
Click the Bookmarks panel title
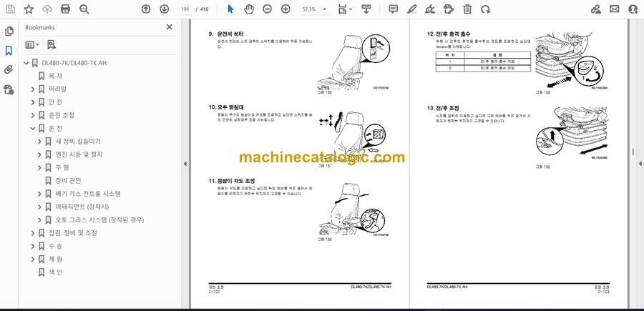click(40, 27)
